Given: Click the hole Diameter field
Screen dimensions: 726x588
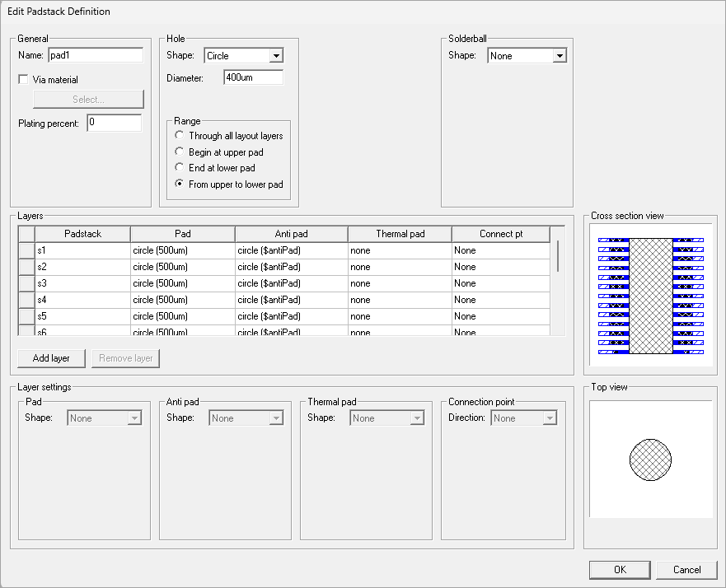Looking at the screenshot, I should (x=253, y=77).
